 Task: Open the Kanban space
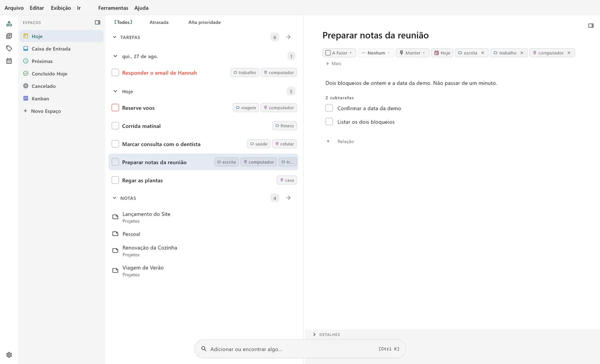click(61, 98)
